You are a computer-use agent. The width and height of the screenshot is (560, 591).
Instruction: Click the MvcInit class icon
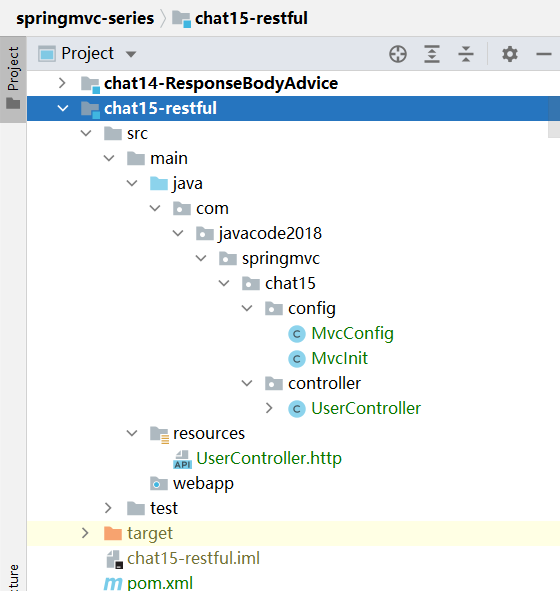point(297,359)
